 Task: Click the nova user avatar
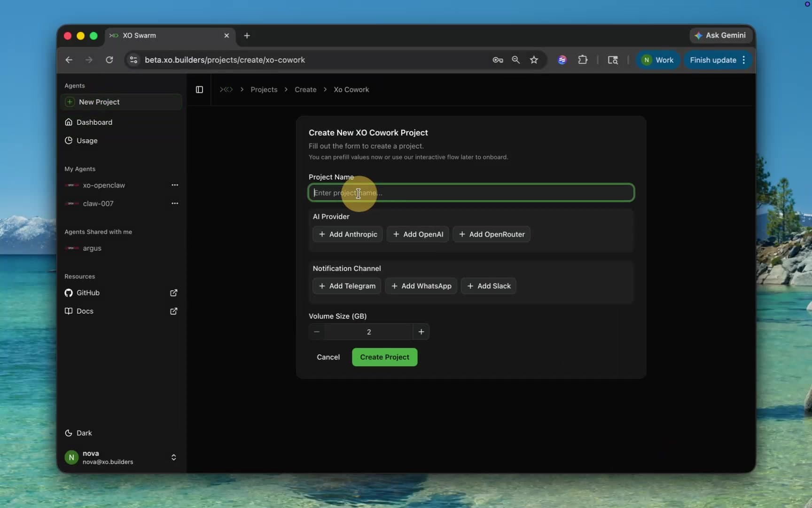point(71,458)
